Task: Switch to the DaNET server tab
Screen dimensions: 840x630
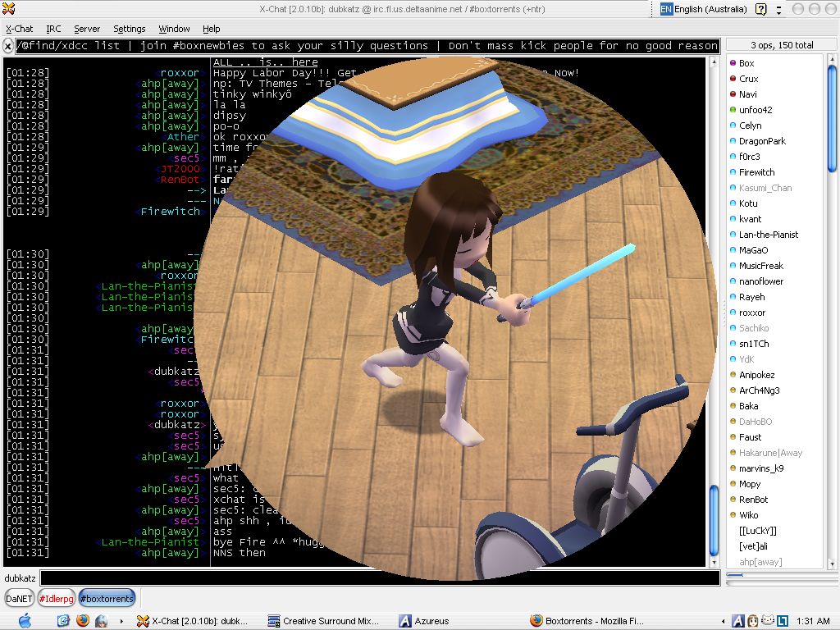Action: (19, 599)
